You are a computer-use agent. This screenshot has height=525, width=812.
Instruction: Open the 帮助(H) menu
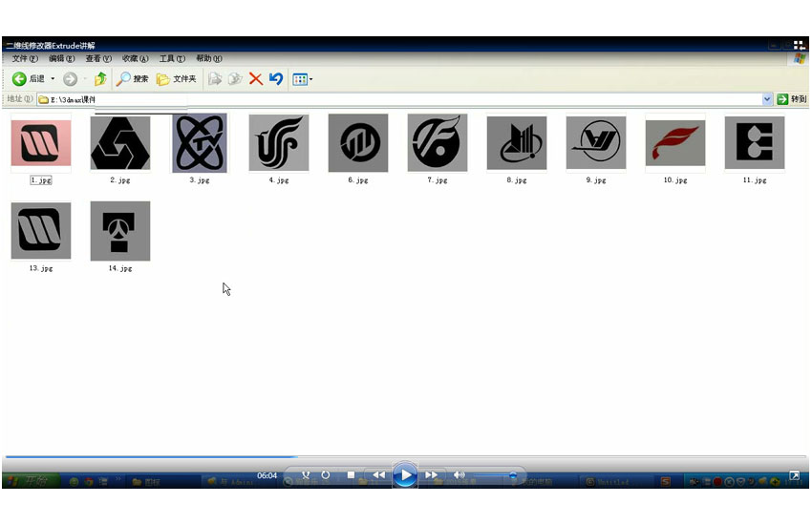click(x=208, y=58)
